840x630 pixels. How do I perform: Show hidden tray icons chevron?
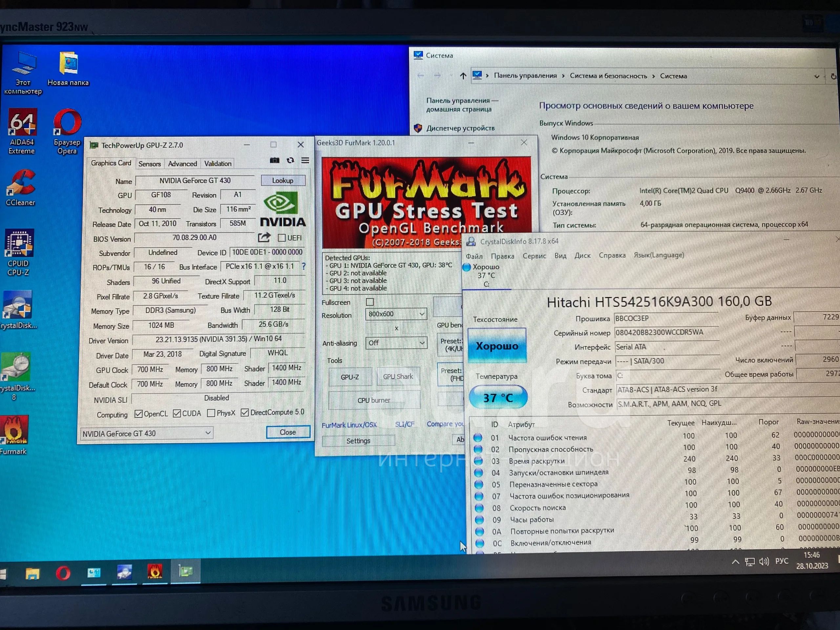pyautogui.click(x=736, y=562)
